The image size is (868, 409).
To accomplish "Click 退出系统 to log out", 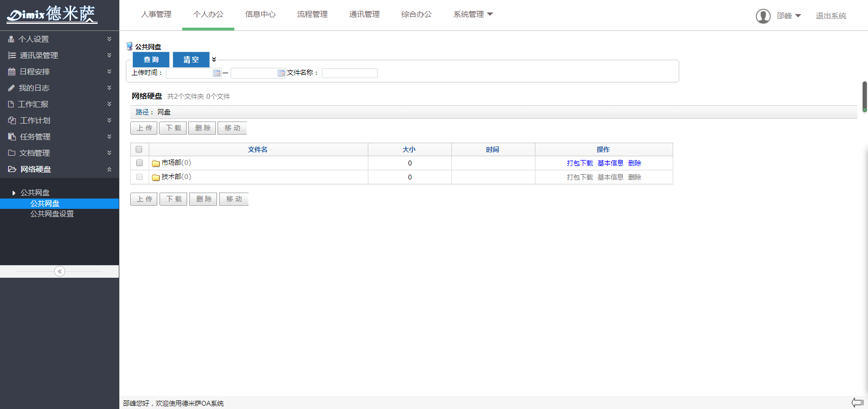I will [831, 16].
